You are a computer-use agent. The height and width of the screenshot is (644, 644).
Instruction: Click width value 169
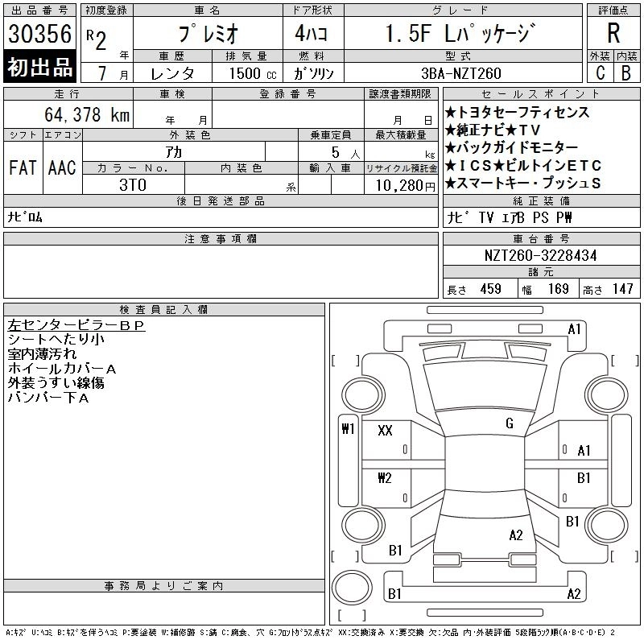click(558, 289)
